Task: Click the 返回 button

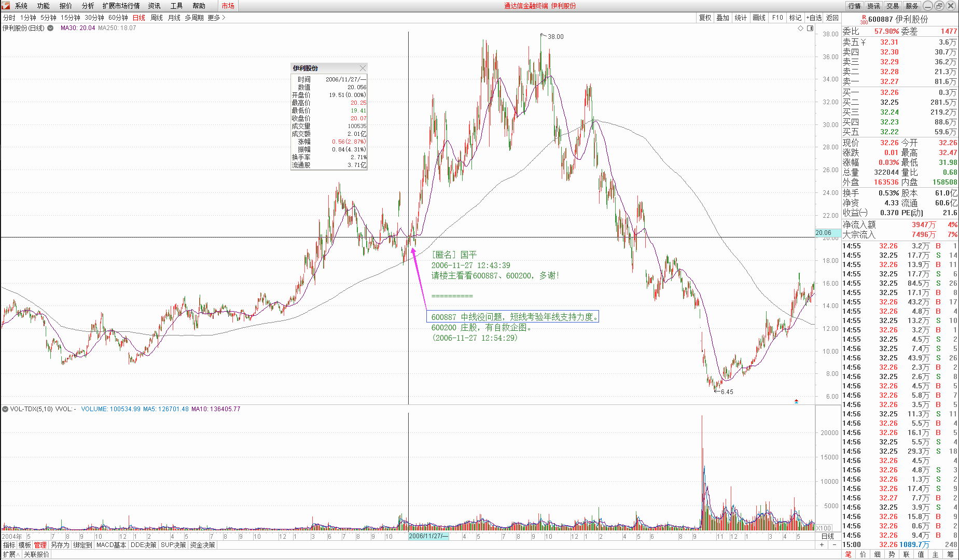Action: tap(832, 18)
